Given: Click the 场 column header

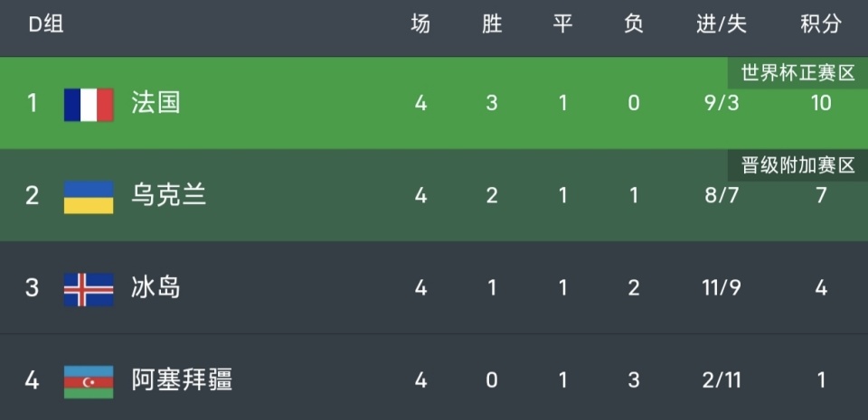Looking at the screenshot, I should pos(420,25).
